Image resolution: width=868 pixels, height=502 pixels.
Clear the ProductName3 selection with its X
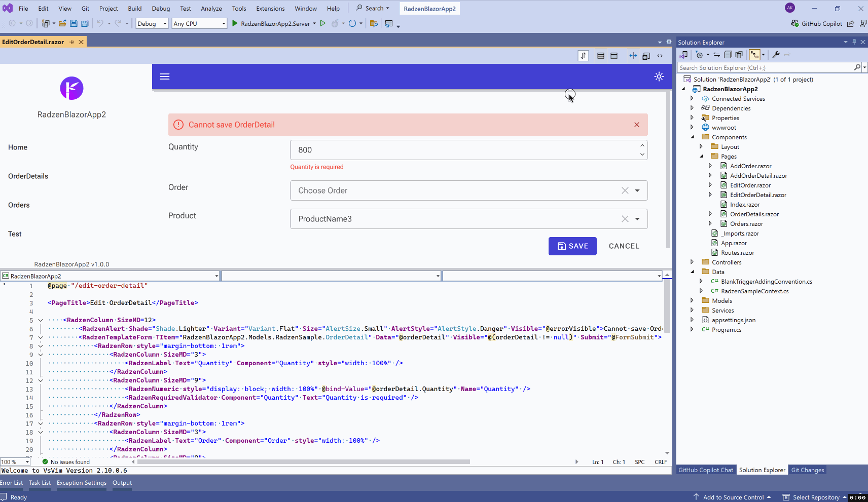[625, 219]
